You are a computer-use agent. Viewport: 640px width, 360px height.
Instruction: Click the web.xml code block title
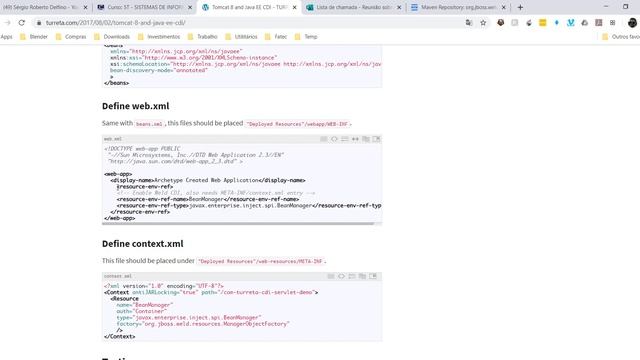113,139
